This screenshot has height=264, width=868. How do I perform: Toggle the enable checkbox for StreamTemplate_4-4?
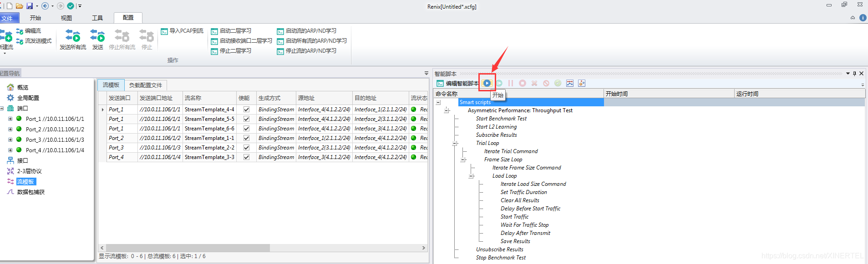pos(246,110)
